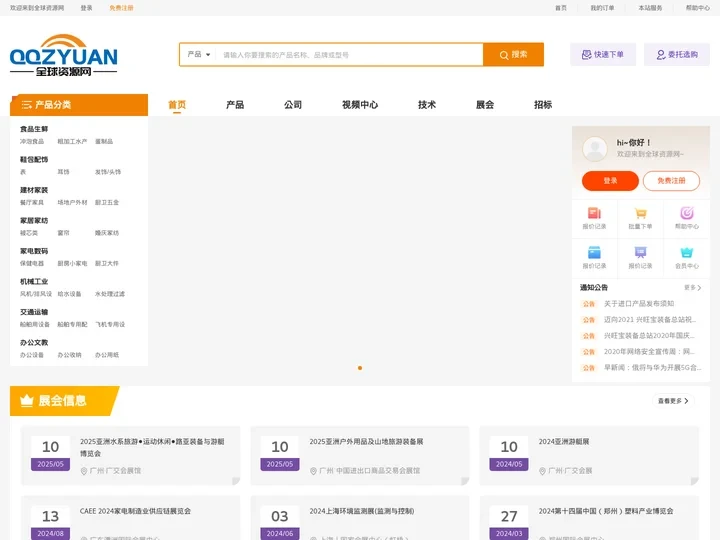Click 查看更多 in the 展会信息 section
The image size is (720, 540).
[673, 401]
